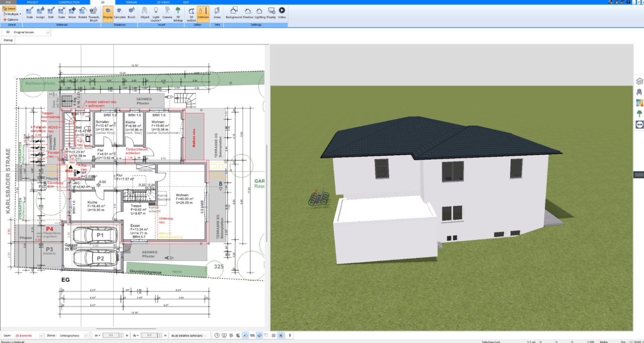Insert a 3D bitmap tree
The height and width of the screenshot is (343, 644).
(178, 14)
